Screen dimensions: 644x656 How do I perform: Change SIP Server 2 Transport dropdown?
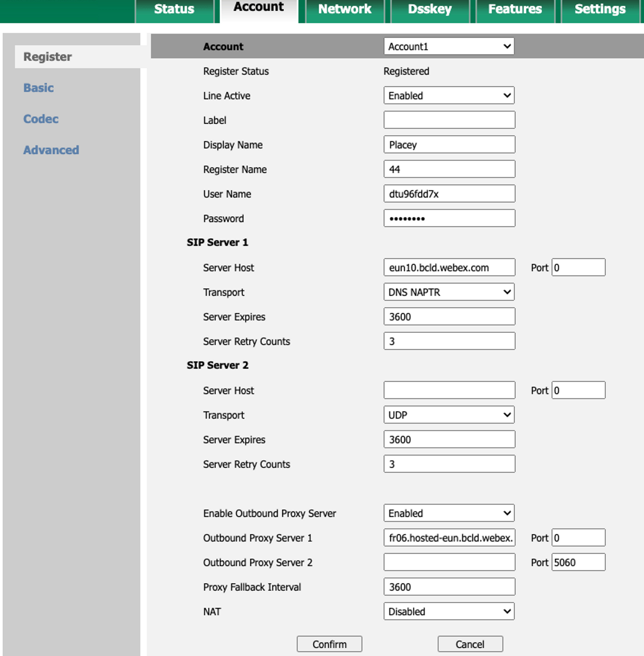(x=449, y=415)
